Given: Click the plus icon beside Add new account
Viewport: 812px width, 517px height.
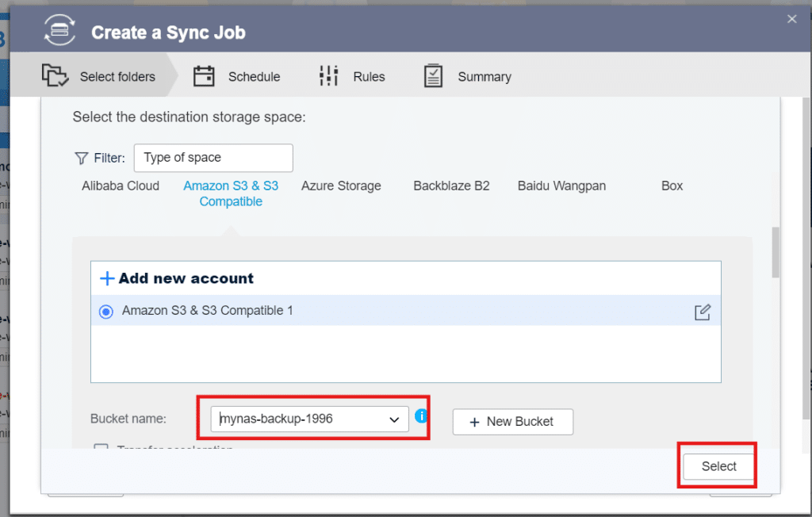Looking at the screenshot, I should click(107, 278).
